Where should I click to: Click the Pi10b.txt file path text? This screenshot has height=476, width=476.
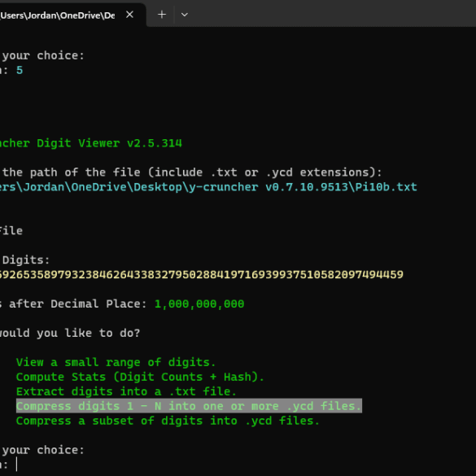208,187
